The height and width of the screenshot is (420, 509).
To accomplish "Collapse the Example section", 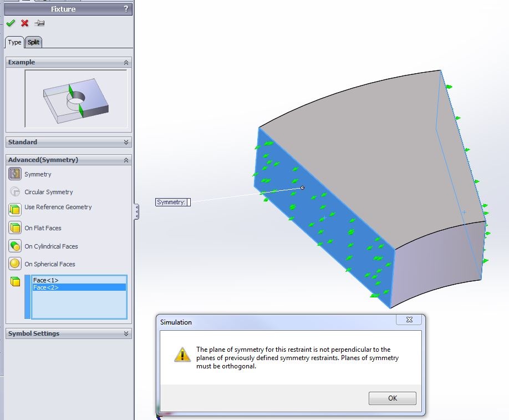I will point(126,62).
